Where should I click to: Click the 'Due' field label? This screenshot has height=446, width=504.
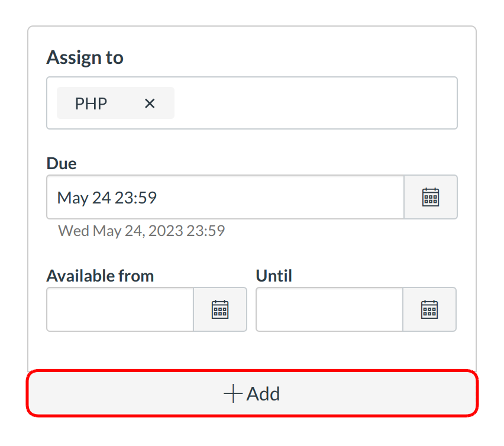point(62,163)
